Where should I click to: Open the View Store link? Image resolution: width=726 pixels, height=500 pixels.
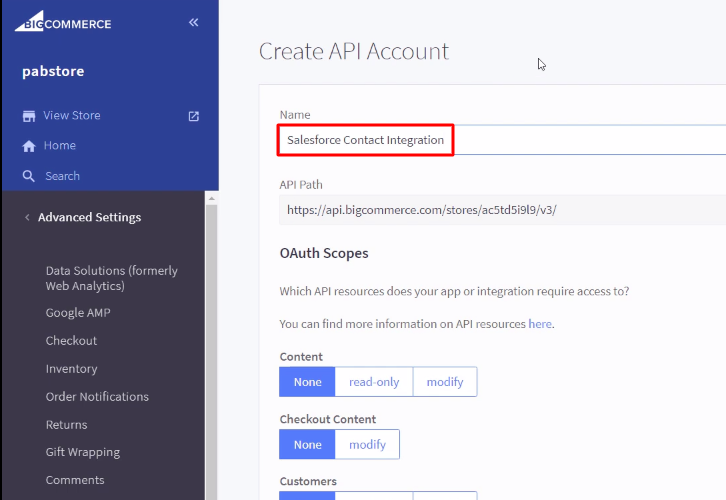(72, 115)
